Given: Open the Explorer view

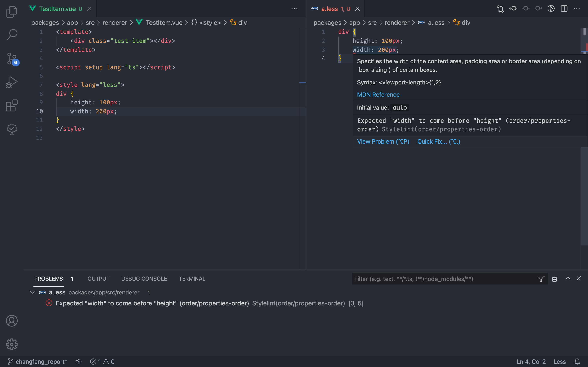Looking at the screenshot, I should 11,11.
